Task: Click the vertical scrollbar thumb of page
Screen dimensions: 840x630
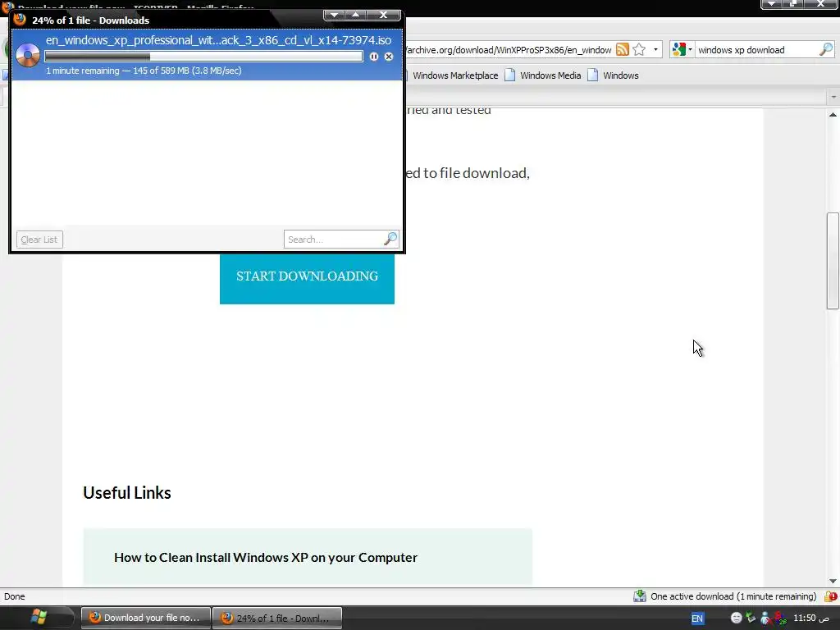Action: coord(833,261)
